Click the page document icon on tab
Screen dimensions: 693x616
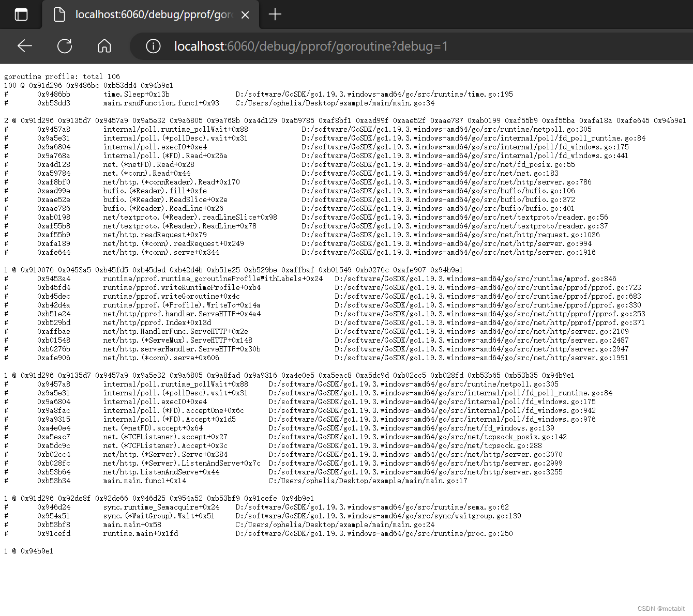point(59,14)
